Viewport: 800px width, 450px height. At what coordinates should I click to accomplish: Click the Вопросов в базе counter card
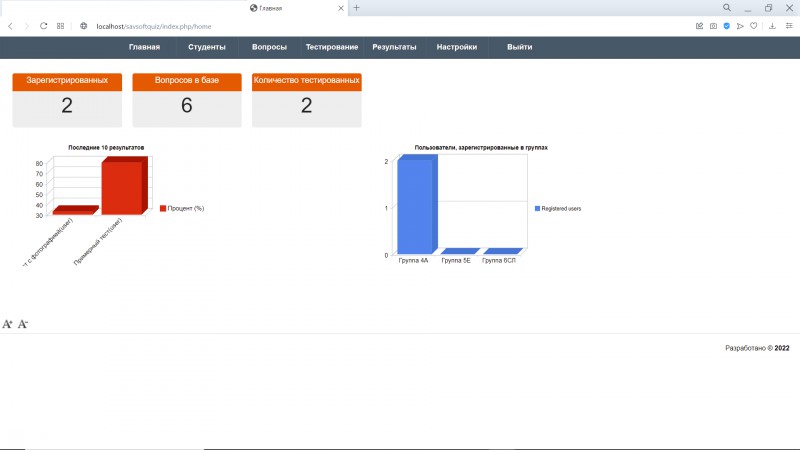click(x=187, y=100)
